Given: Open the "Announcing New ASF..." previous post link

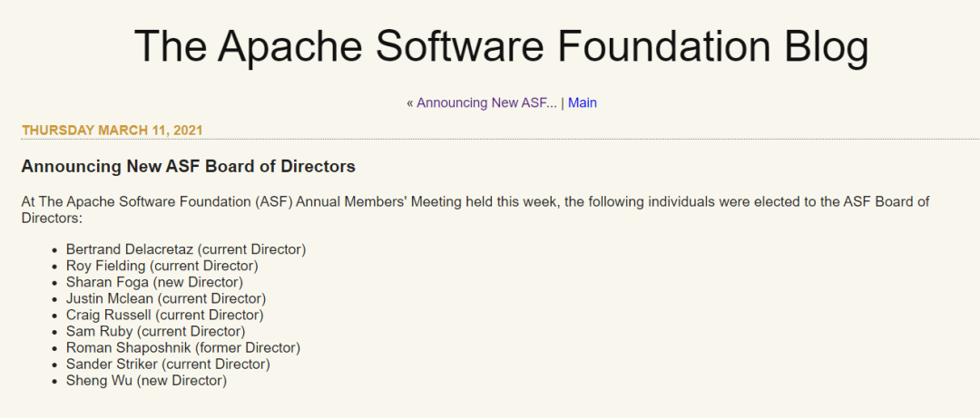Looking at the screenshot, I should [486, 102].
